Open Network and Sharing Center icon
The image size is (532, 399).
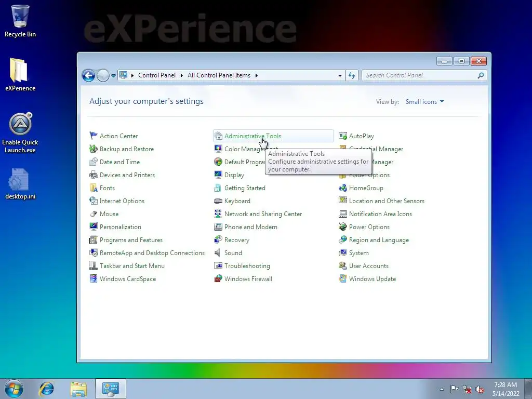(218, 214)
